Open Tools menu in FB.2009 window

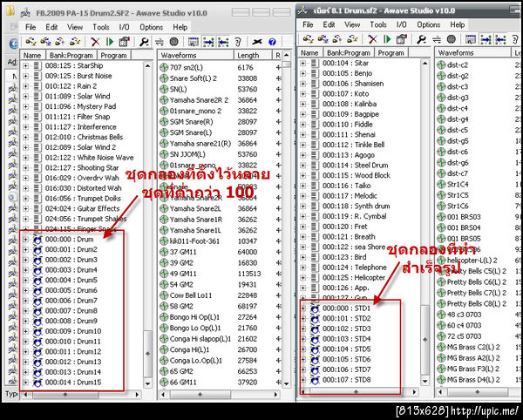pos(101,27)
